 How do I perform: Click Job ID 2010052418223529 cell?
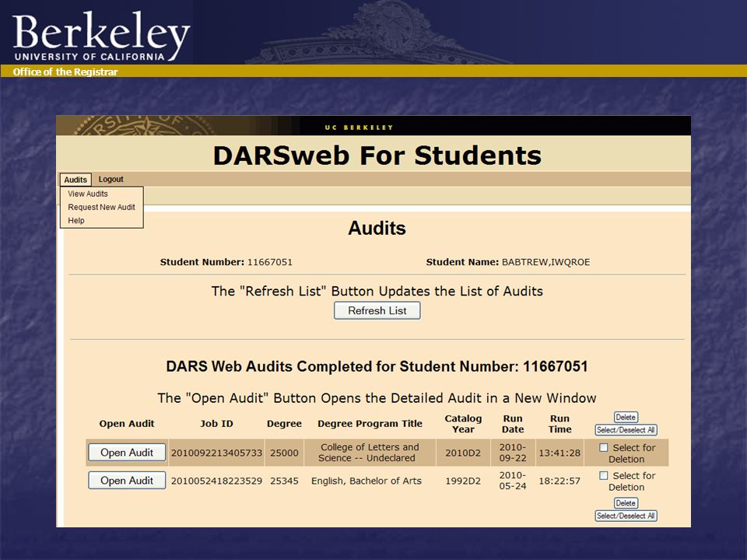(x=217, y=481)
